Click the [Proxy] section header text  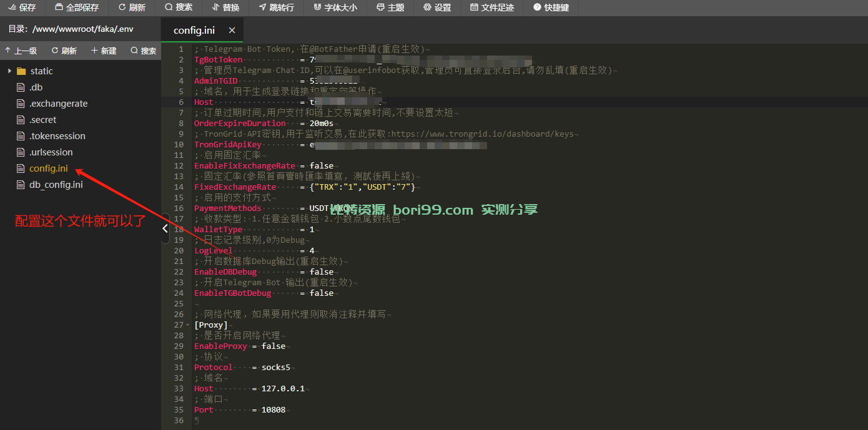211,325
